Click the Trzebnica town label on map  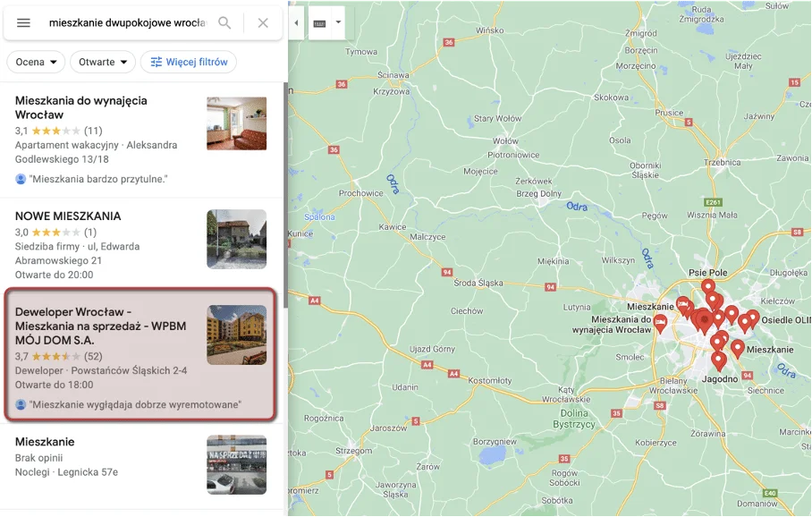coord(722,163)
